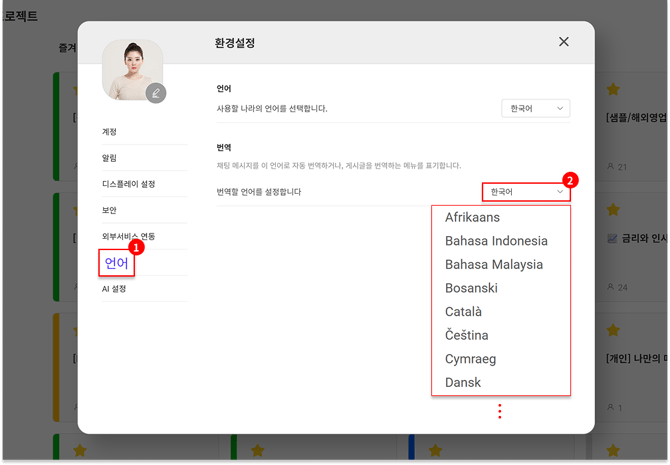Choose Afrikaans from the language list
The image size is (670, 465).
tap(472, 218)
